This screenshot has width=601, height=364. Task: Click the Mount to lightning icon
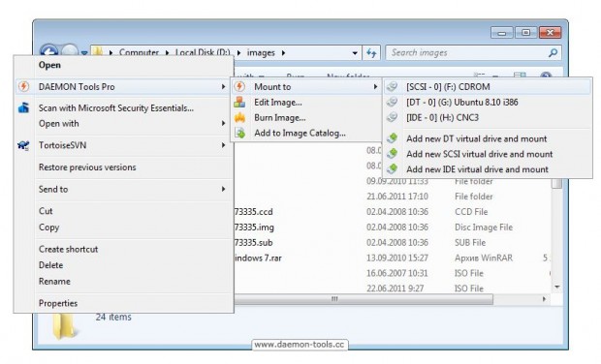(239, 86)
